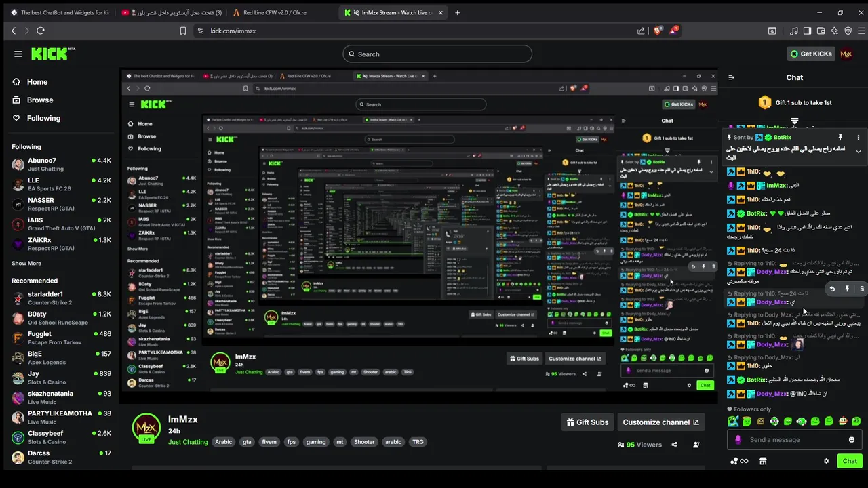Pin the hovered Dody_Mzx chat message
The image size is (868, 488).
(847, 289)
